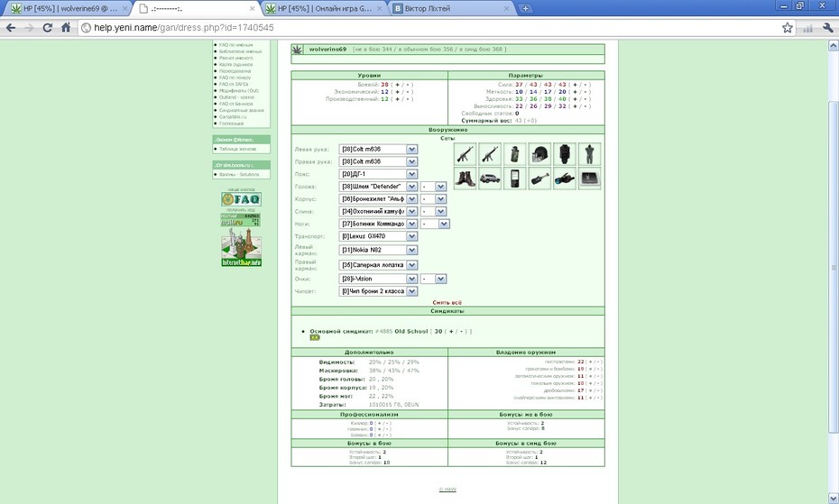Viewport: 839px width, 504px height.
Task: Click the green FAQ banner image
Action: coord(241,199)
